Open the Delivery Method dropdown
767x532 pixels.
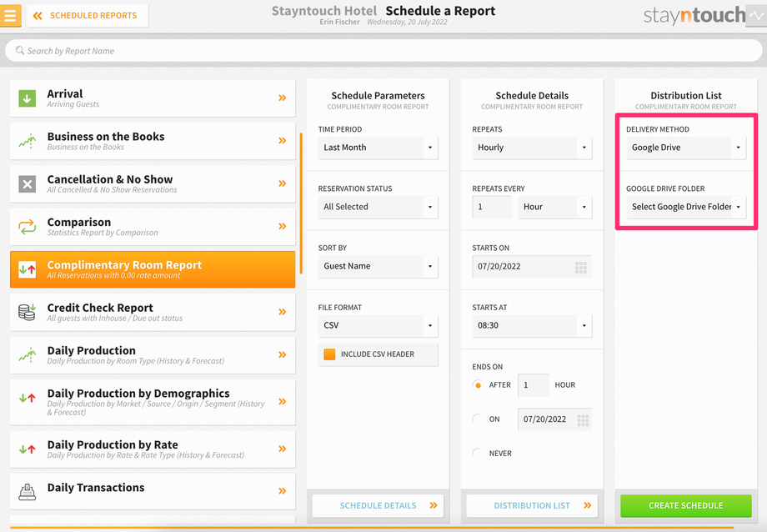686,148
